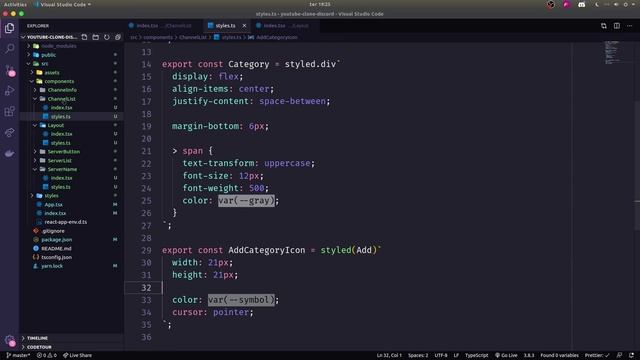
Task: Open Activities overview in top bar
Action: point(15,4)
